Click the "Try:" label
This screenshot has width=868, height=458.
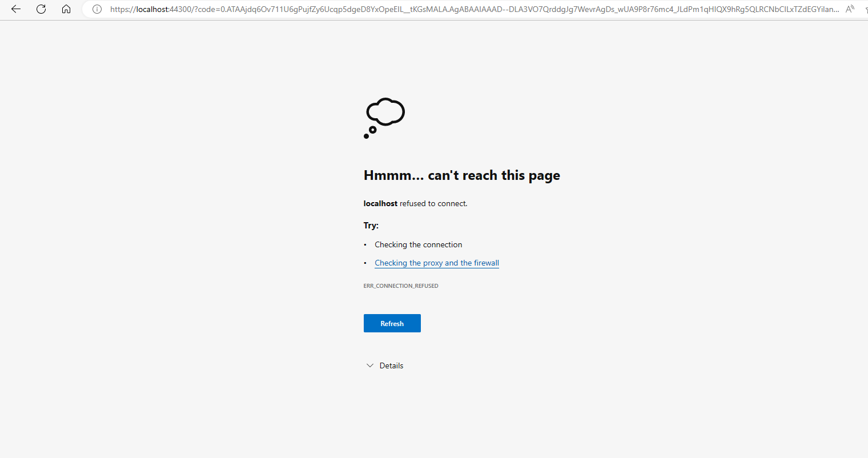pyautogui.click(x=371, y=226)
